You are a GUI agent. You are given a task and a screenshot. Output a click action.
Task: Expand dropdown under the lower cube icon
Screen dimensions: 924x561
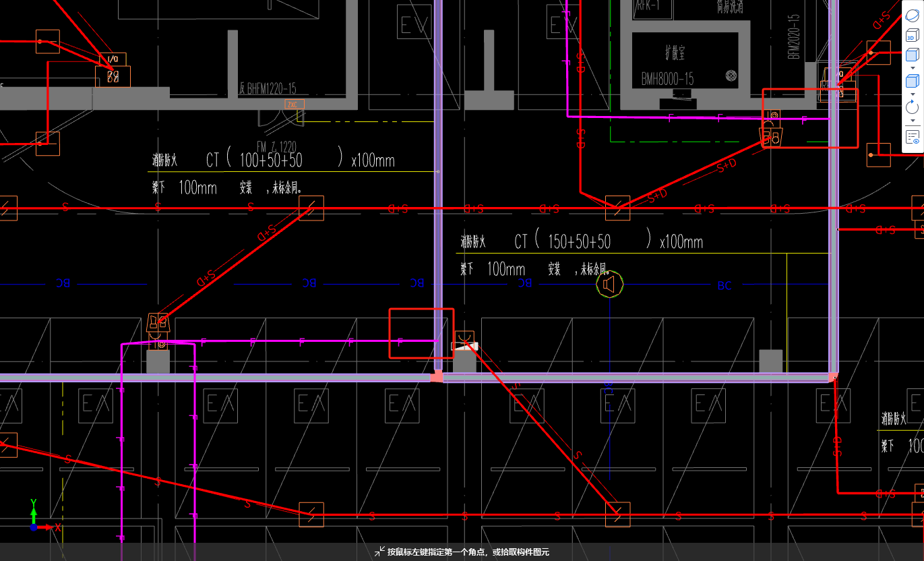tap(913, 94)
